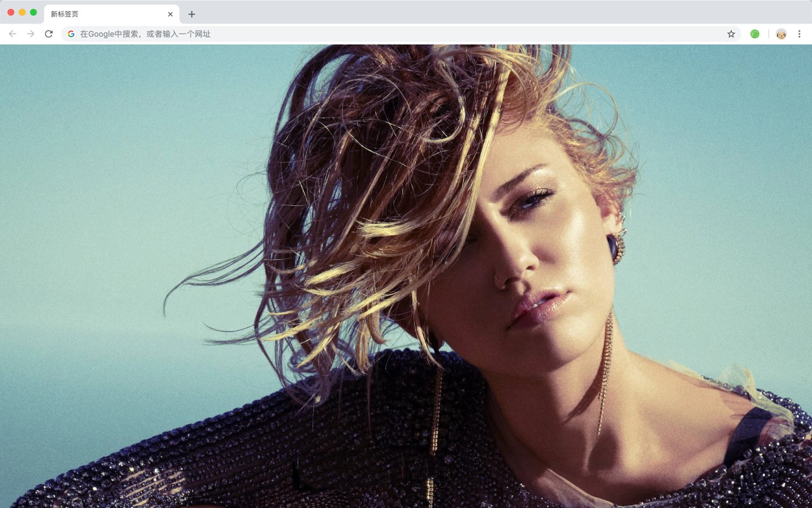Select the 新标签页 tab
This screenshot has width=812, height=508.
(x=112, y=14)
